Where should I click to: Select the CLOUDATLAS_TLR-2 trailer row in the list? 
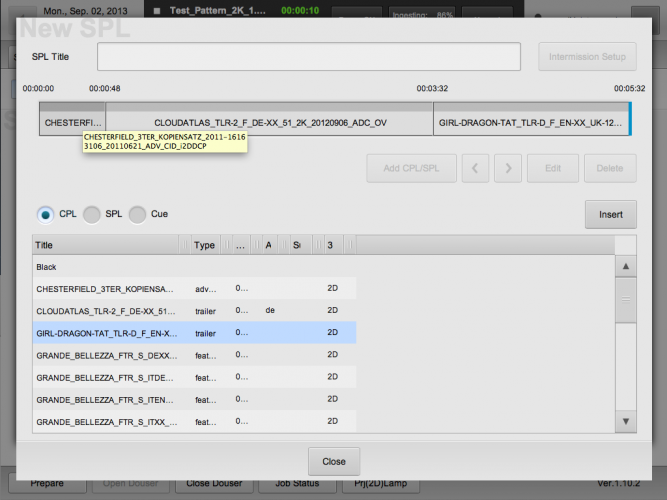pos(193,311)
